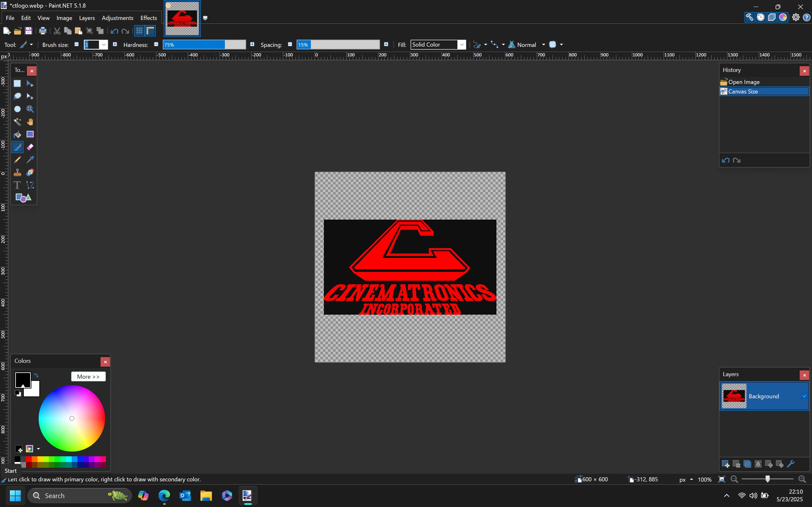Select the Paint Bucket tool
The height and width of the screenshot is (507, 812).
pyautogui.click(x=17, y=134)
